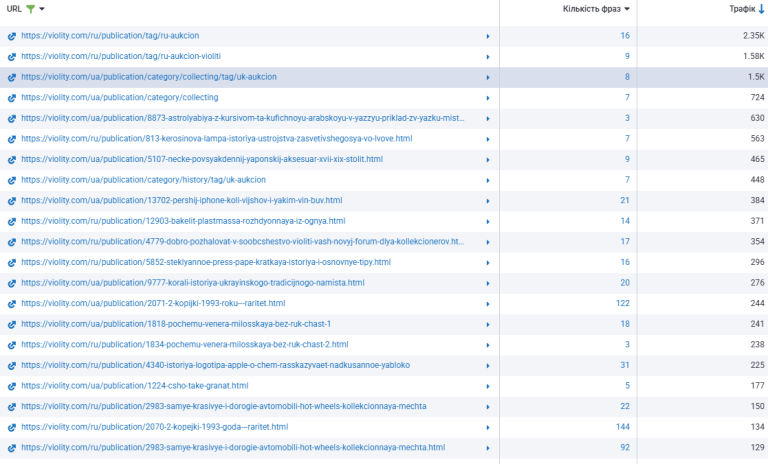The image size is (768, 464).
Task: Open the 2070-2-kopejki-1993-goda link
Action: [155, 426]
